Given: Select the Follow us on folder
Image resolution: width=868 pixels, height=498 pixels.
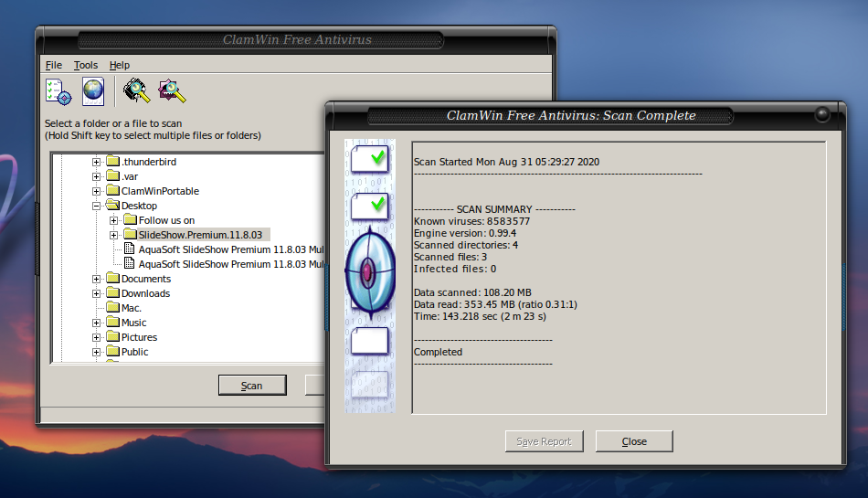Looking at the screenshot, I should (166, 220).
